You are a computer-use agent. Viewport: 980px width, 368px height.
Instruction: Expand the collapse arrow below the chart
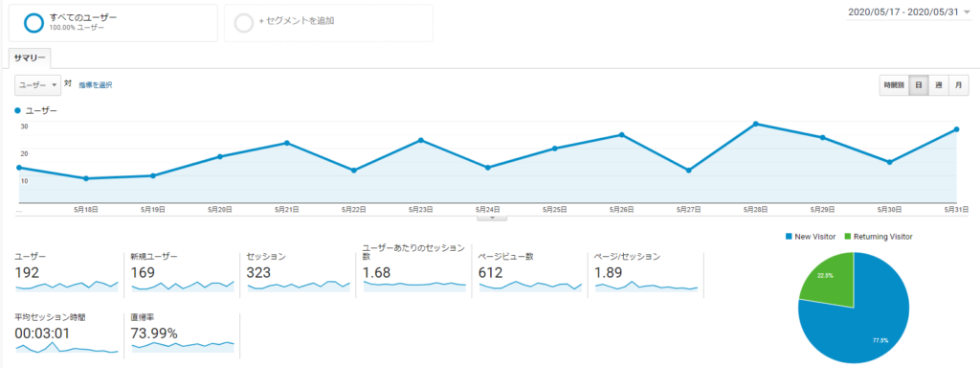point(492,218)
